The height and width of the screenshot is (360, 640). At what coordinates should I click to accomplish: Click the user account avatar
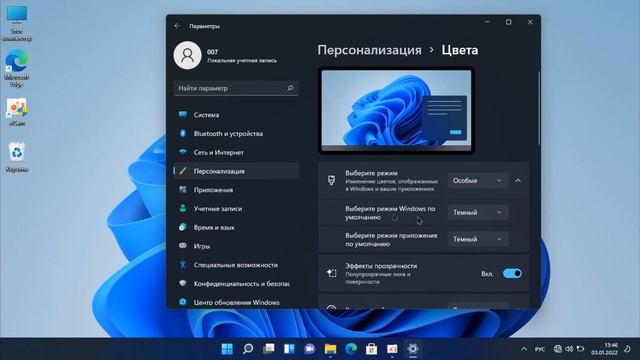click(x=187, y=55)
